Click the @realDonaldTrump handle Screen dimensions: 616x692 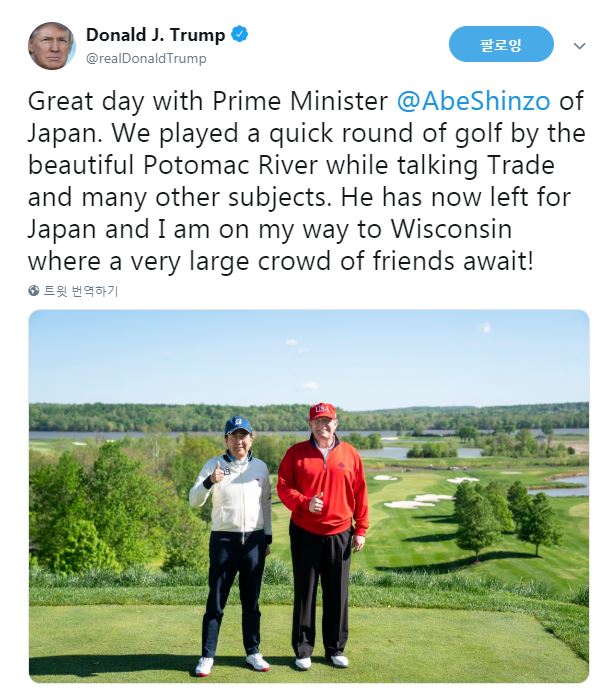click(x=146, y=58)
